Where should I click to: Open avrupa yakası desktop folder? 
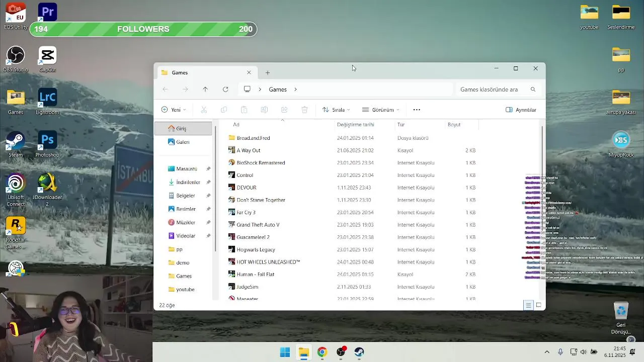tap(621, 102)
